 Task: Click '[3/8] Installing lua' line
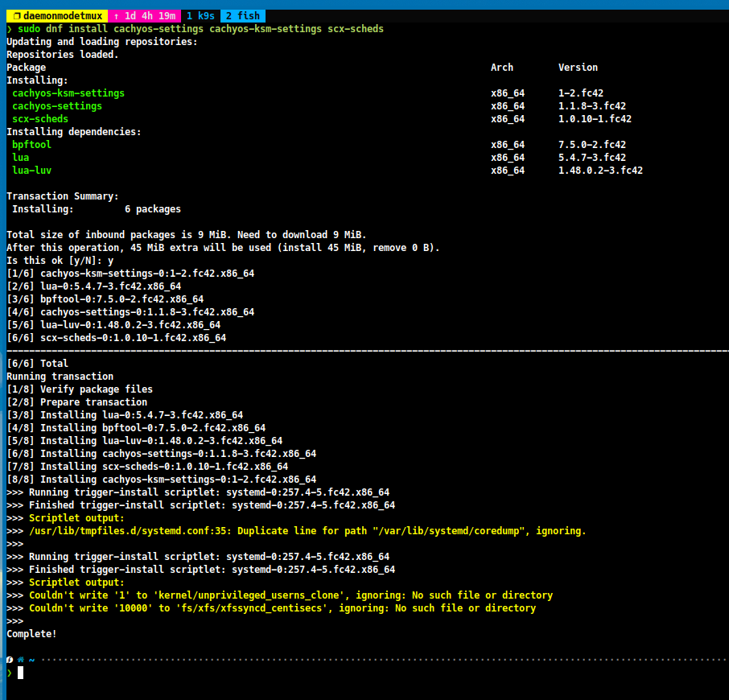[x=125, y=415]
